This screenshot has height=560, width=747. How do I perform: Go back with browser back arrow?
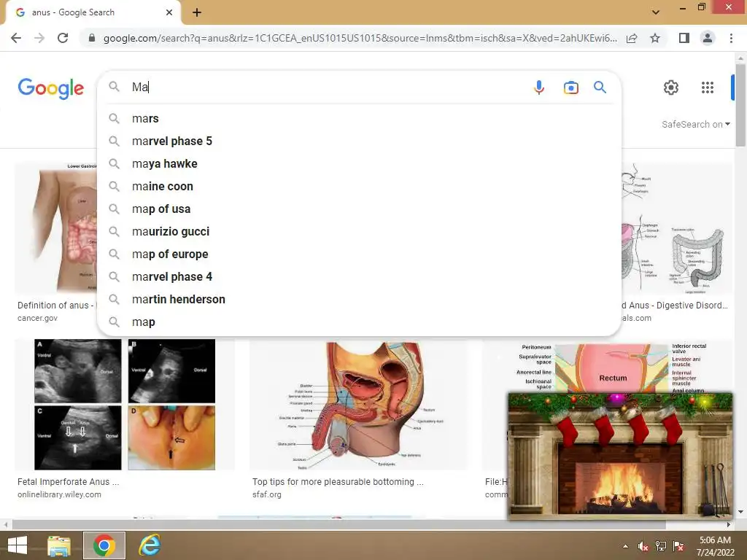(x=16, y=38)
